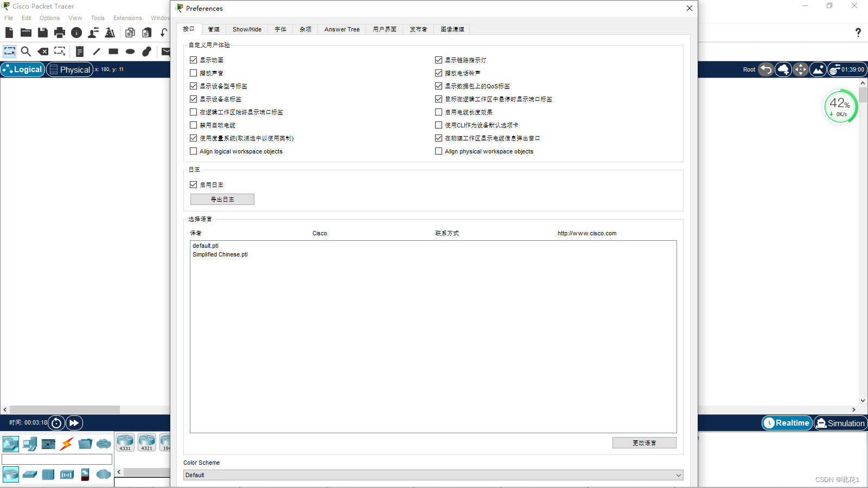The image size is (868, 488).
Task: Add the 4331 router device
Action: pos(125,442)
